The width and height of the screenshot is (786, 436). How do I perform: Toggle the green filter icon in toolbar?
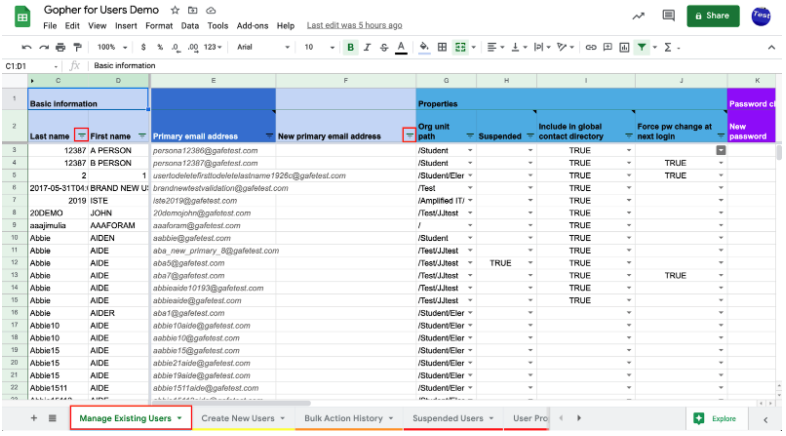pyautogui.click(x=641, y=47)
